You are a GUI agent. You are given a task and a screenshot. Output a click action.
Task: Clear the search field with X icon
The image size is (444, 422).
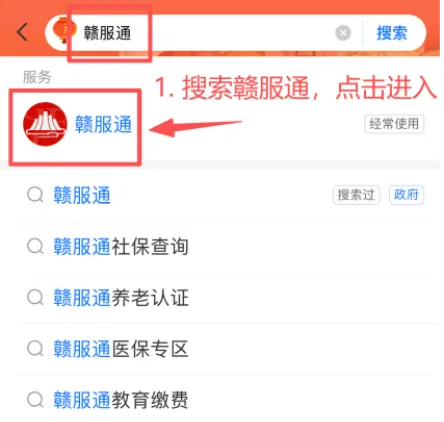tap(343, 33)
